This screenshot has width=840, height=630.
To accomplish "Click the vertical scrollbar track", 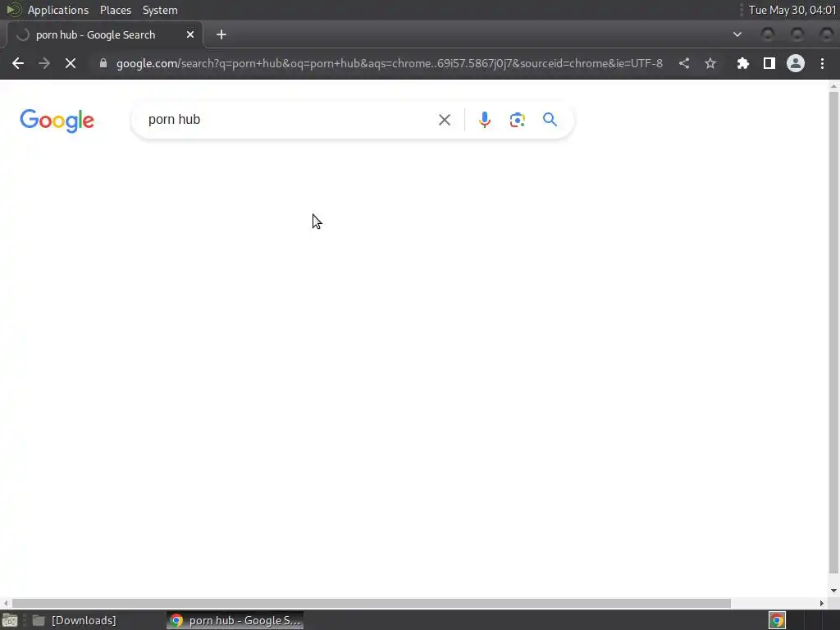I will click(x=833, y=332).
